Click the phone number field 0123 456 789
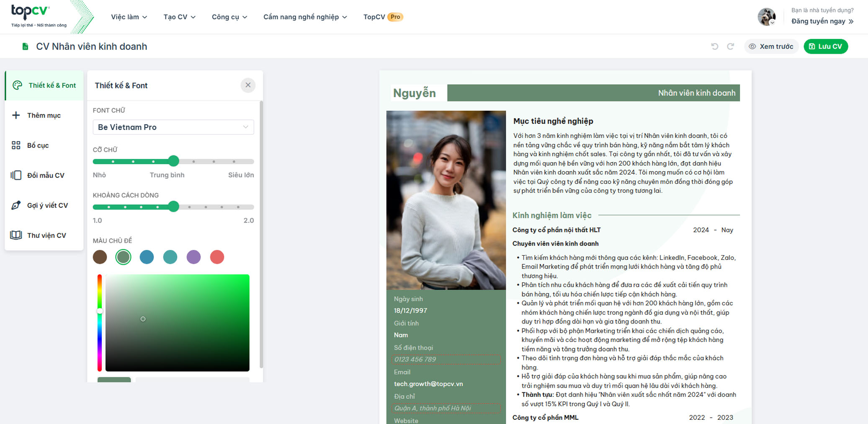Image resolution: width=868 pixels, height=424 pixels. click(x=446, y=359)
